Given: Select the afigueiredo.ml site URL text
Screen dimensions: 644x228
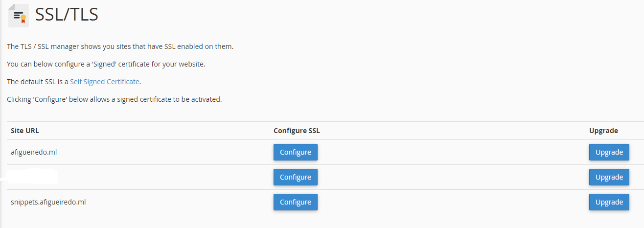Looking at the screenshot, I should 34,152.
